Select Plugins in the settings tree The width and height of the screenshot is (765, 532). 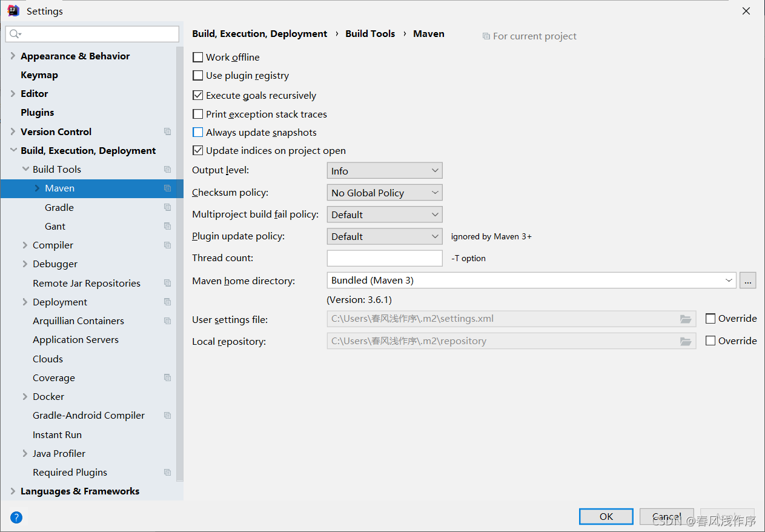[x=38, y=113]
